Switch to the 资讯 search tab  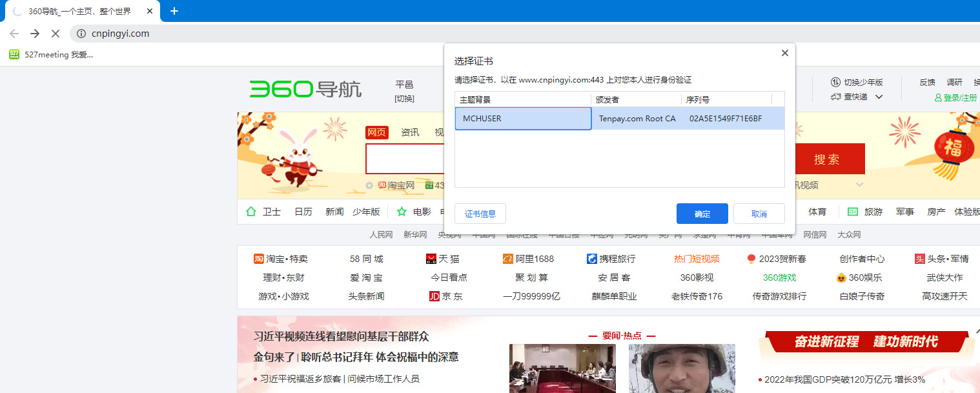coord(410,132)
